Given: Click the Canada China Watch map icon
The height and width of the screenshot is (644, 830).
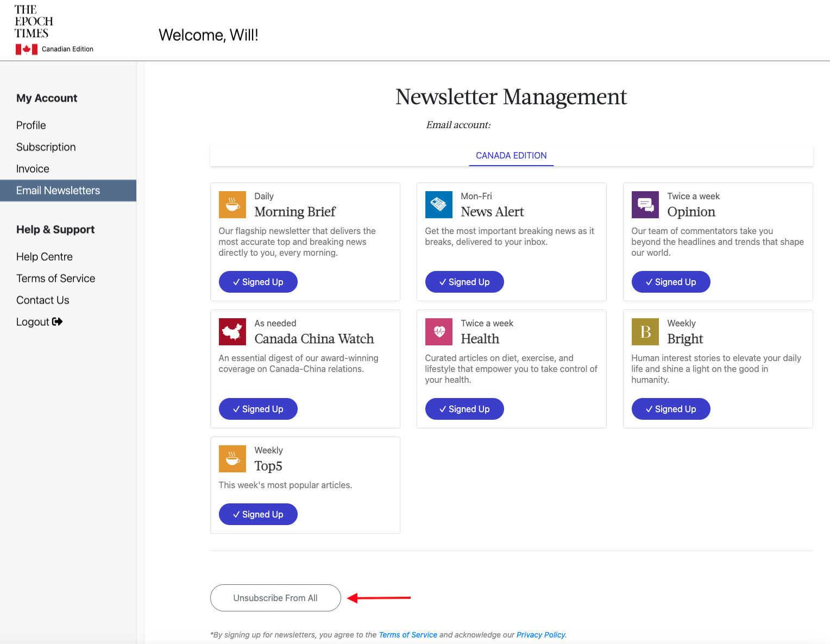Looking at the screenshot, I should click(232, 332).
